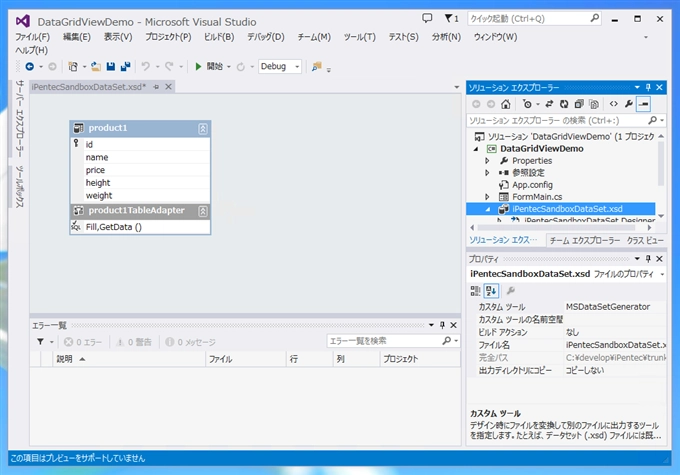
Task: Click the Save All toolbar icon
Action: tap(125, 66)
